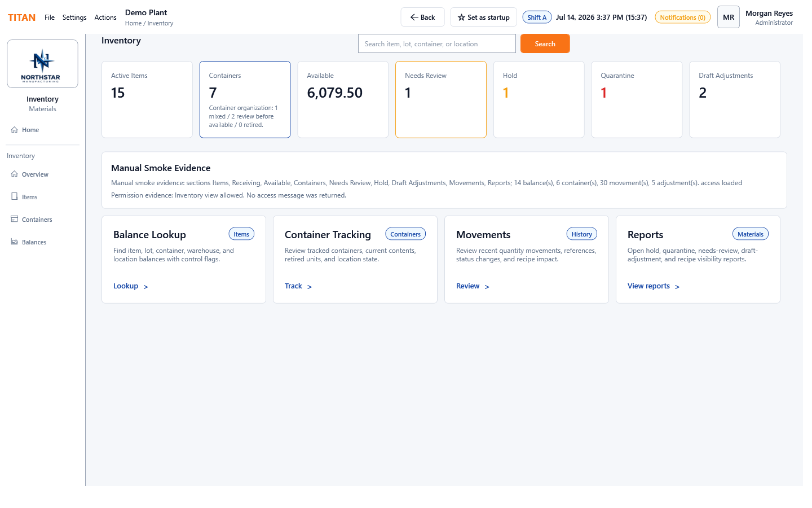Open the Actions menu

(105, 17)
